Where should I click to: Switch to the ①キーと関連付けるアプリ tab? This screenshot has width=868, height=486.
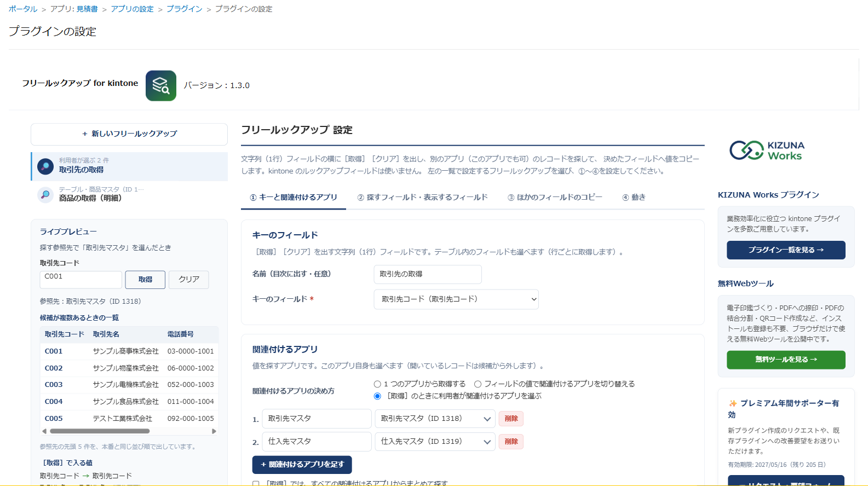pyautogui.click(x=294, y=198)
